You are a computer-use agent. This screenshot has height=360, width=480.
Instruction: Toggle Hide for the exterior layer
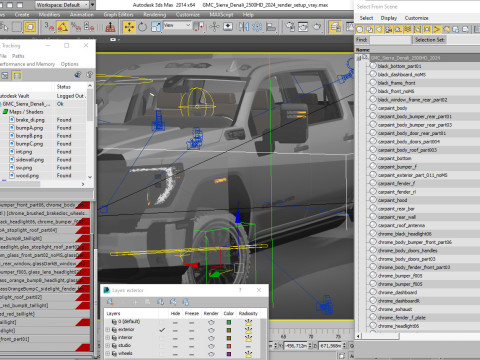pyautogui.click(x=175, y=330)
